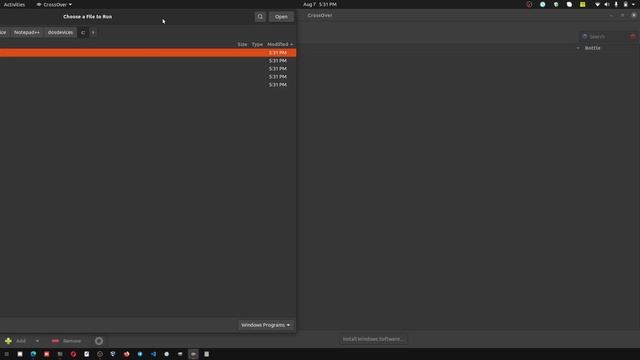Open the CrossOver application menu in top bar
Image resolution: width=640 pixels, height=360 pixels.
(x=54, y=4)
